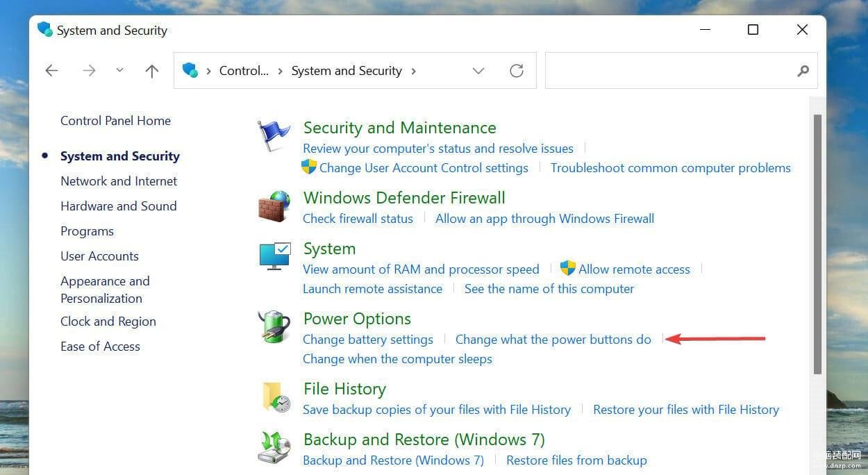Select System and Security in sidebar

tap(120, 156)
